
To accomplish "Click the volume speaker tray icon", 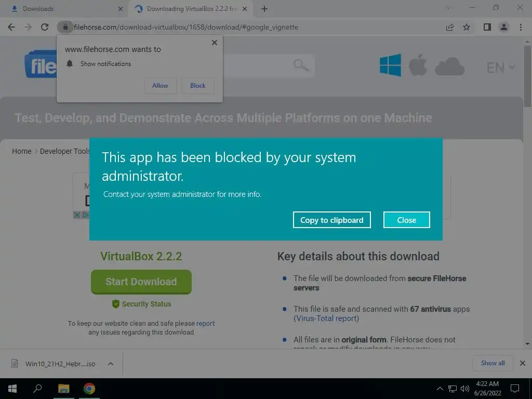I will pos(465,389).
